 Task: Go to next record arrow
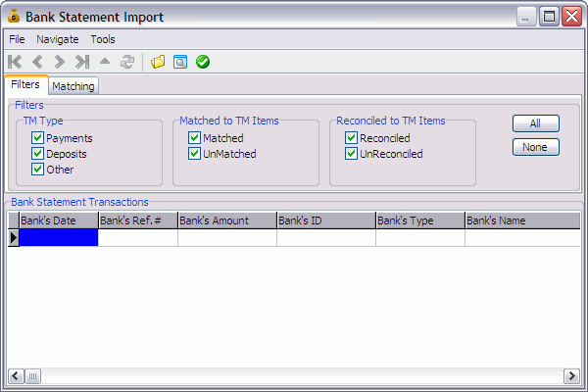[59, 62]
